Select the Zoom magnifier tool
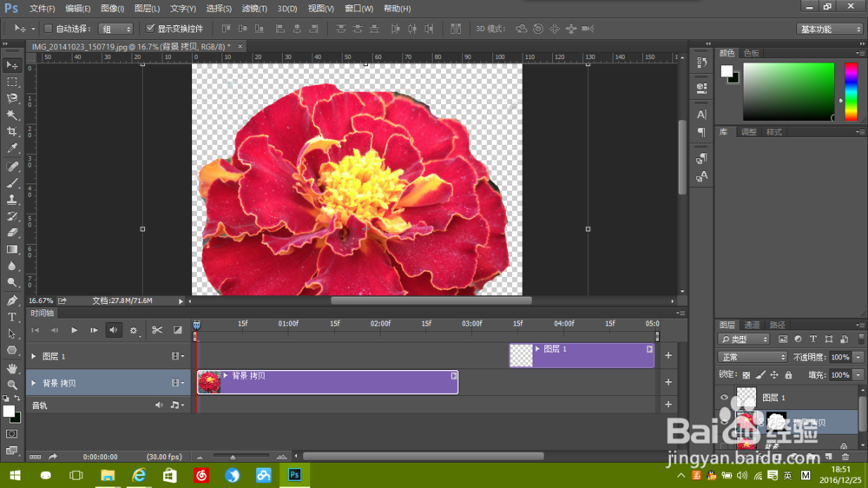Screen dimensions: 868x488 [x=12, y=384]
